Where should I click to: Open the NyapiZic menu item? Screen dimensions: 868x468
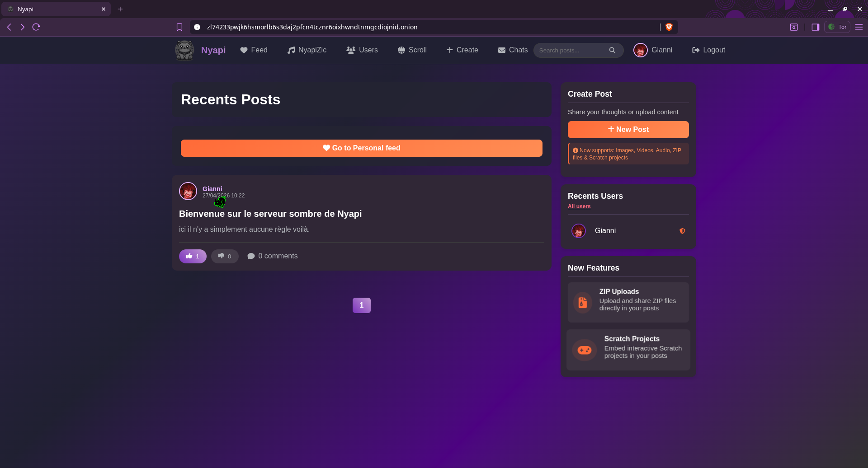coord(307,50)
